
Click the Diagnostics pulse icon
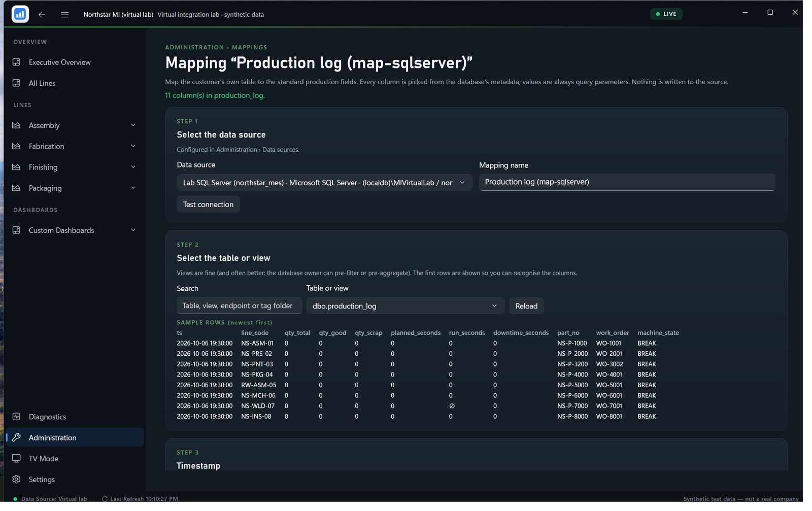pos(16,417)
